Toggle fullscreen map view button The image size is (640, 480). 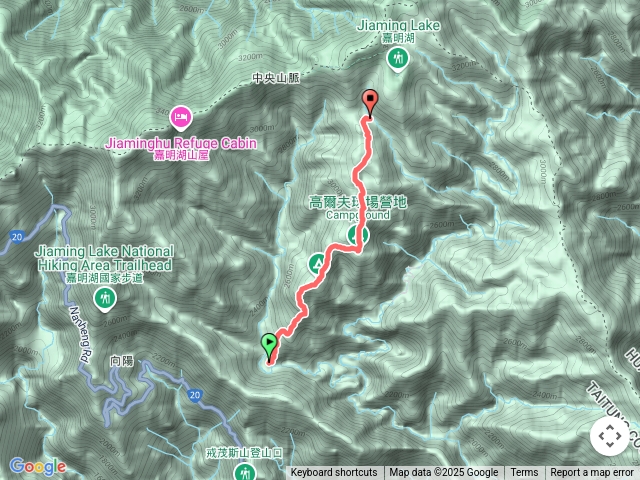tap(609, 436)
